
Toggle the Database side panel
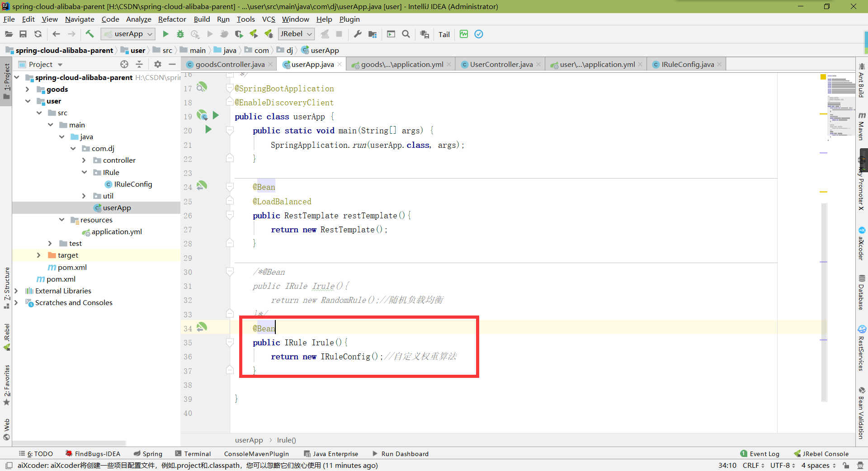[x=862, y=292]
